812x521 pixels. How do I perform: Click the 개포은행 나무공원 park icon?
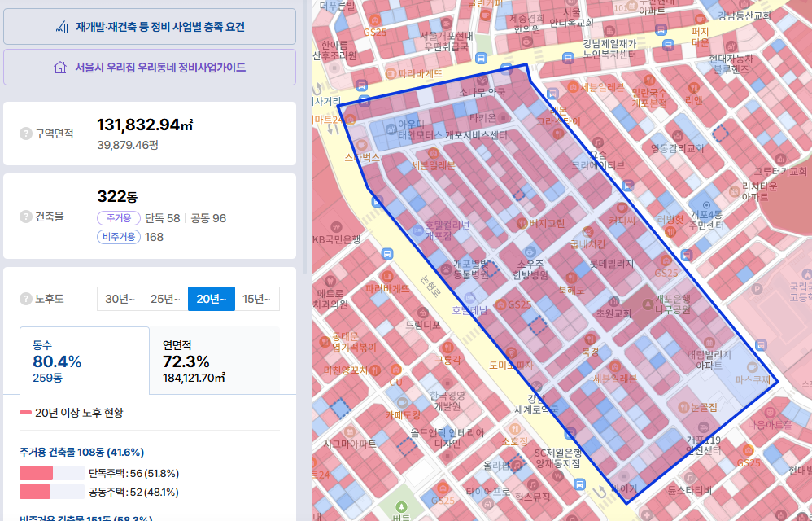(x=648, y=304)
